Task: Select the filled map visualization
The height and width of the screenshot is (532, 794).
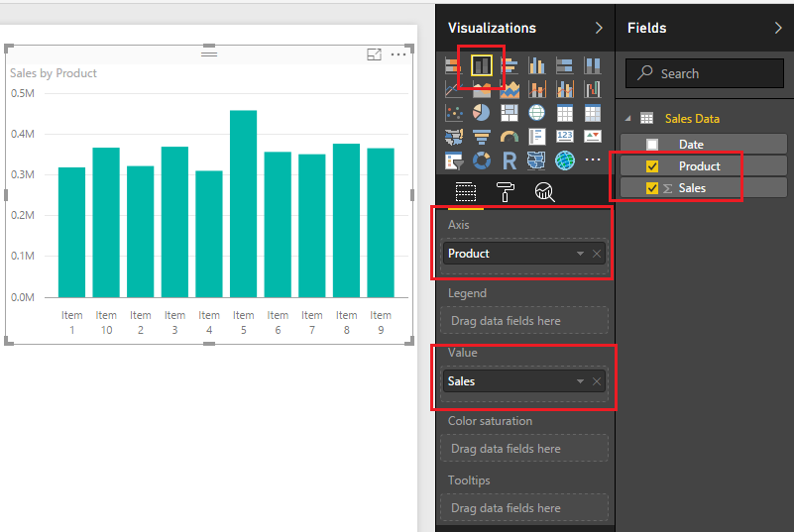Action: (x=453, y=137)
